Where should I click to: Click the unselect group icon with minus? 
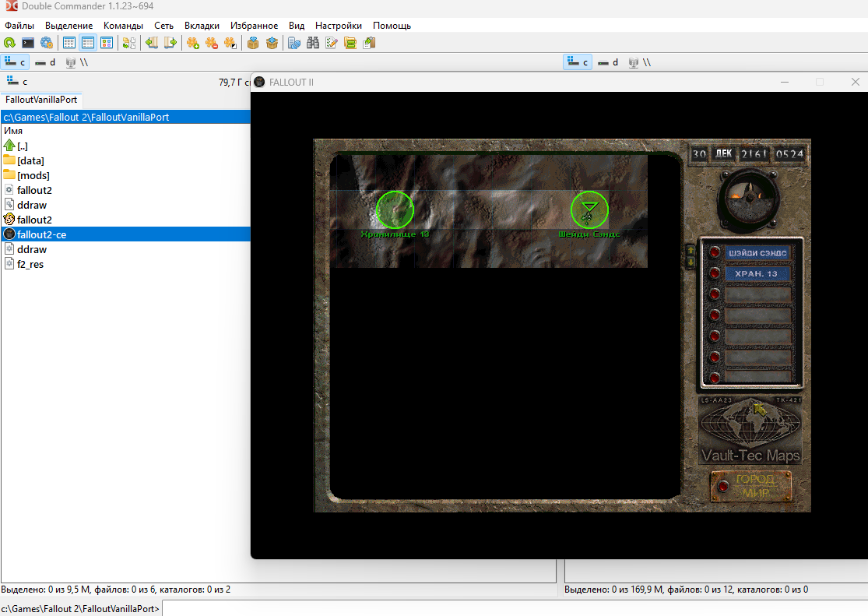click(x=212, y=43)
